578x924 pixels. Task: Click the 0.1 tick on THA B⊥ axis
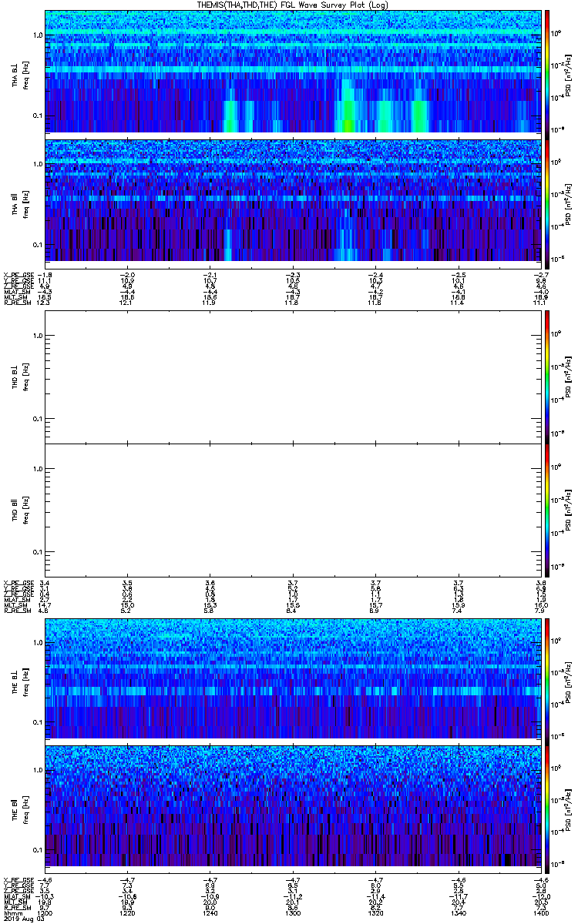[38, 115]
